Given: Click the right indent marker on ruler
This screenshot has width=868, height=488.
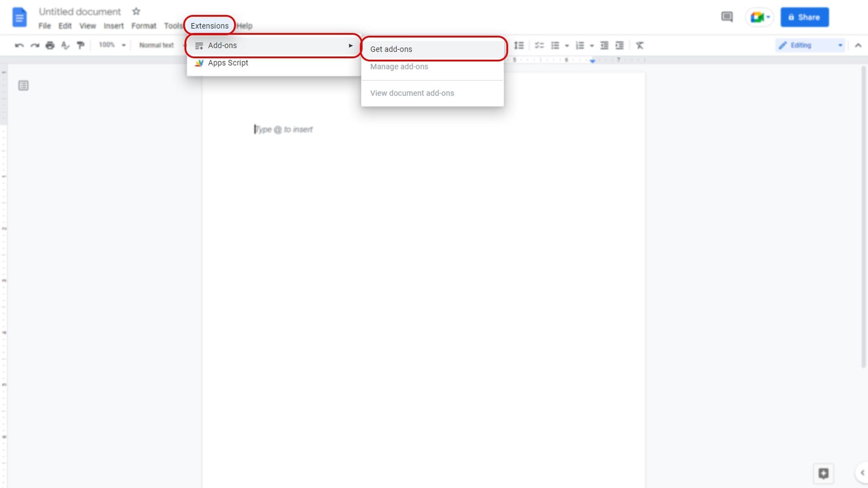Looking at the screenshot, I should point(592,61).
